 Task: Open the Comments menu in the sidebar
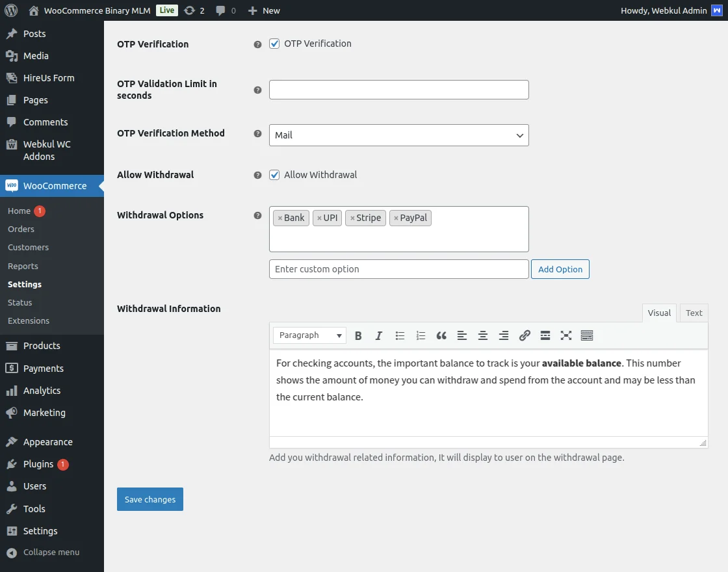[x=45, y=122]
